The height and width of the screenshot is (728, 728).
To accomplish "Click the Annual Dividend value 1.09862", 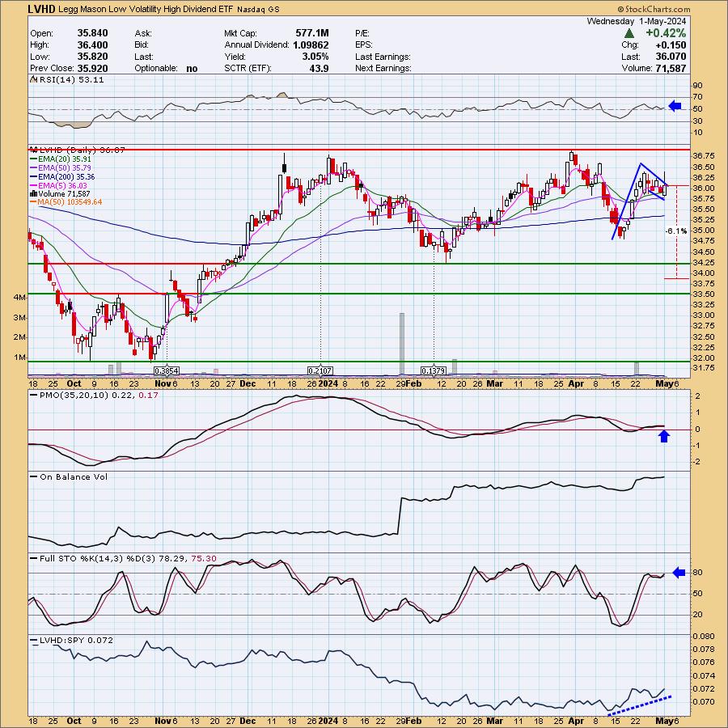I will pos(311,45).
